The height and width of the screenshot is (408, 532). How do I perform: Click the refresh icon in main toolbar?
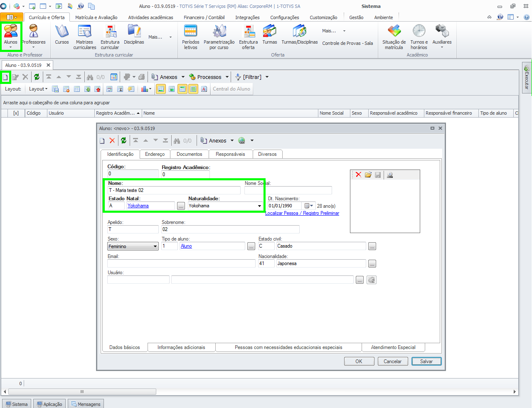37,77
